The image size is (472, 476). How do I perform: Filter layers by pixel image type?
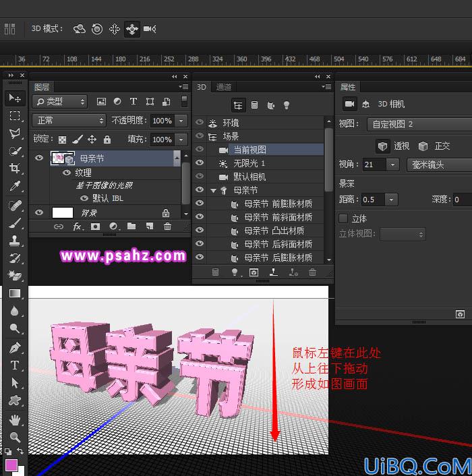pos(101,101)
